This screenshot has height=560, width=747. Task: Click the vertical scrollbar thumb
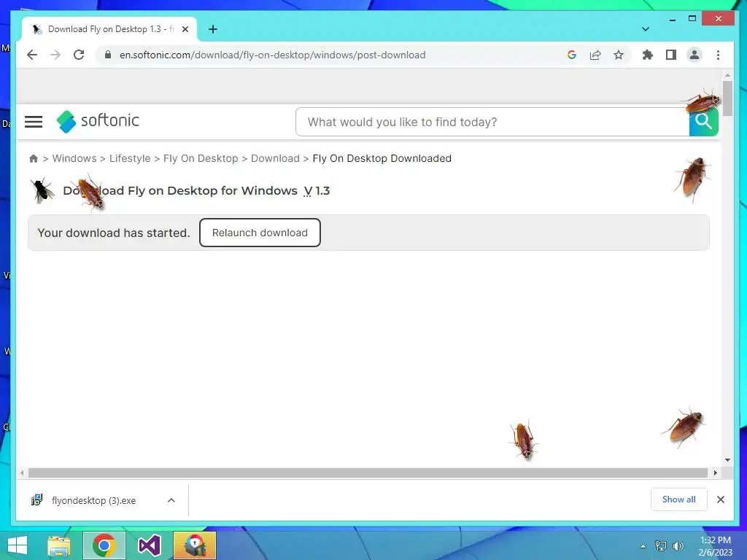tap(727, 98)
